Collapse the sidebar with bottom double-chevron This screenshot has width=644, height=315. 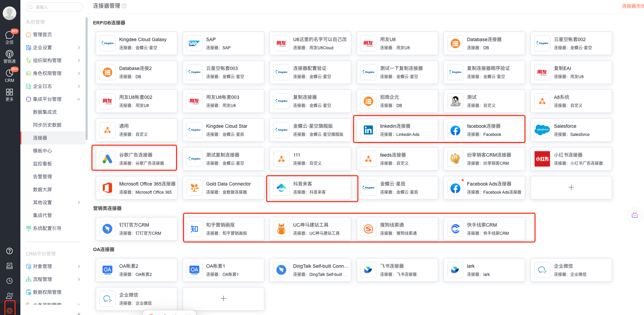[x=79, y=313]
